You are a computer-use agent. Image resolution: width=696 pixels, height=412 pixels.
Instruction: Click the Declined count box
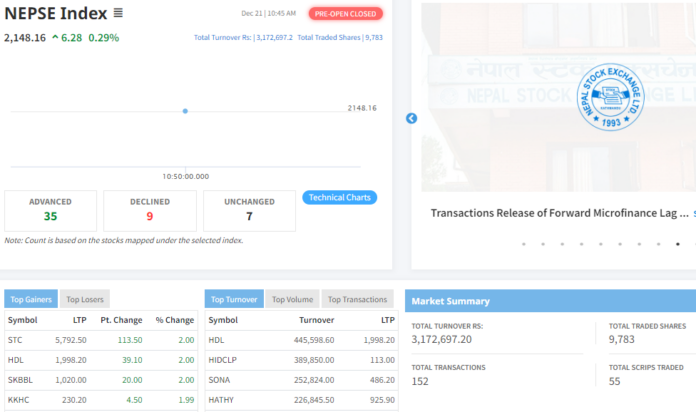click(x=150, y=210)
